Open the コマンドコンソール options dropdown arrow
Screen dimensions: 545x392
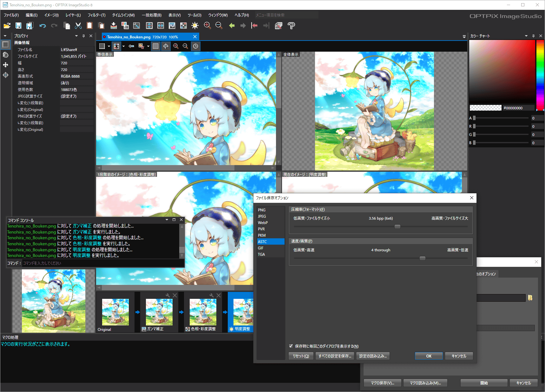pos(167,220)
